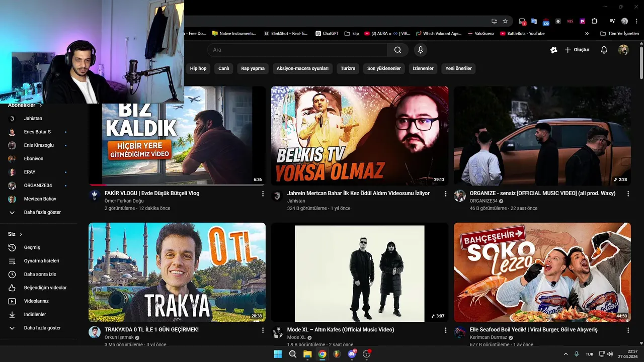The image size is (644, 362).
Task: Open Chrome media controls icon
Action: [x=612, y=21]
